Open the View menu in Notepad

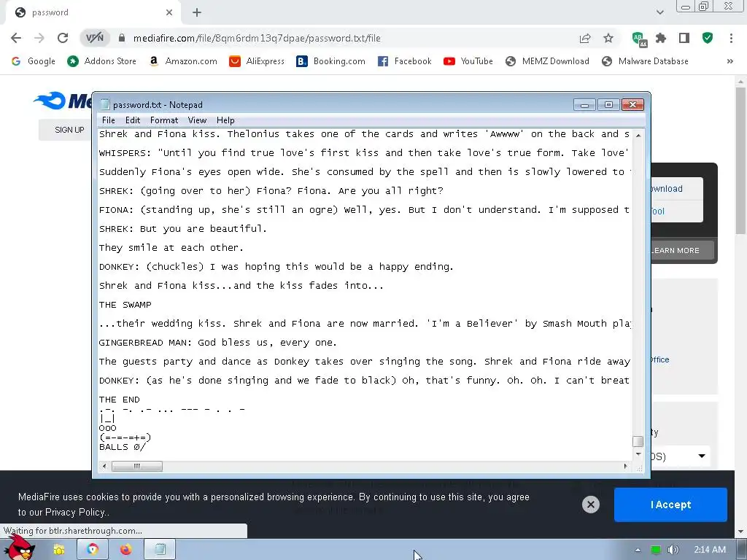tap(197, 120)
